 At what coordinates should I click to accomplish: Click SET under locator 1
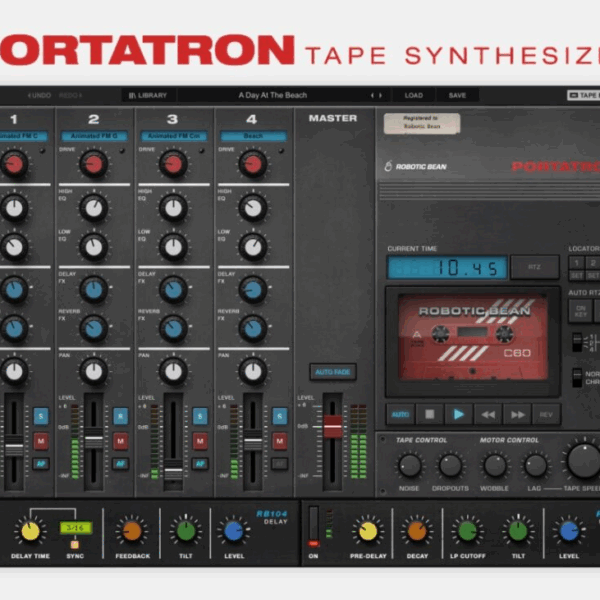[x=576, y=276]
